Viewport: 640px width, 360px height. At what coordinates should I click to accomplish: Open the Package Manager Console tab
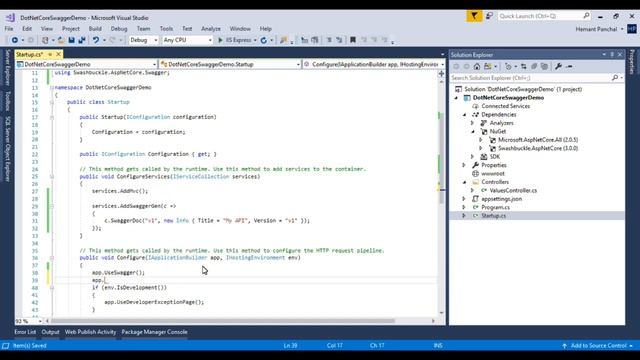pyautogui.click(x=154, y=332)
